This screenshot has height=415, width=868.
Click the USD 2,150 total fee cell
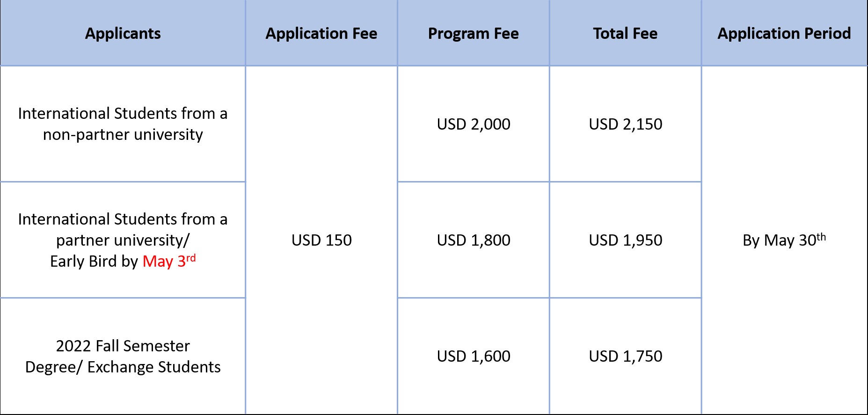[x=626, y=124]
